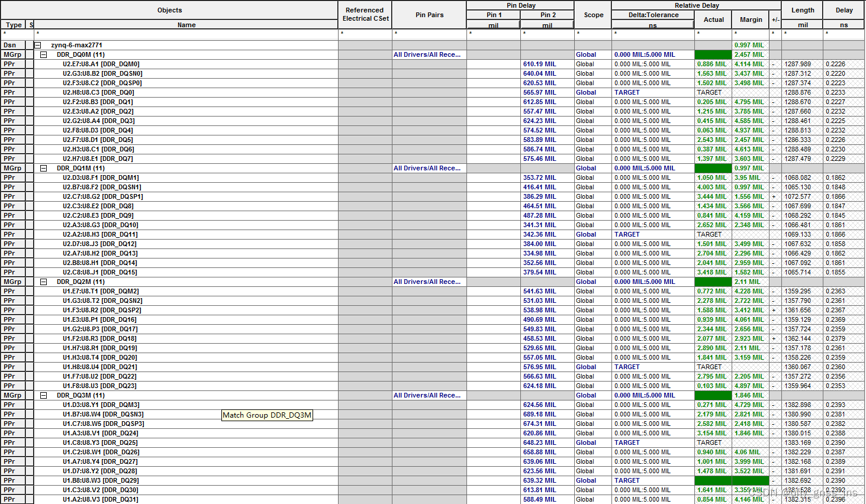Click the Scope column header
Screen dimensions: 866x504
(593, 15)
